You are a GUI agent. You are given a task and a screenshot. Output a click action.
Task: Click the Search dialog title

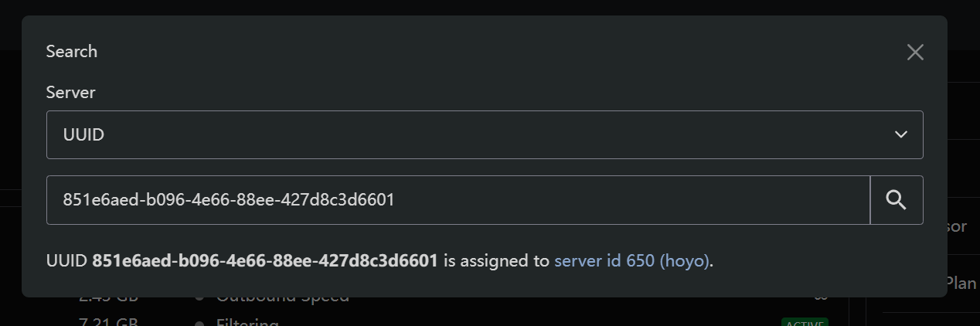[72, 52]
